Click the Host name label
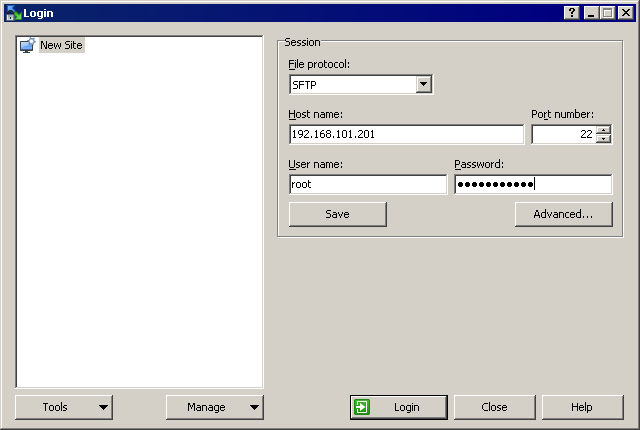This screenshot has height=430, width=640. click(316, 114)
